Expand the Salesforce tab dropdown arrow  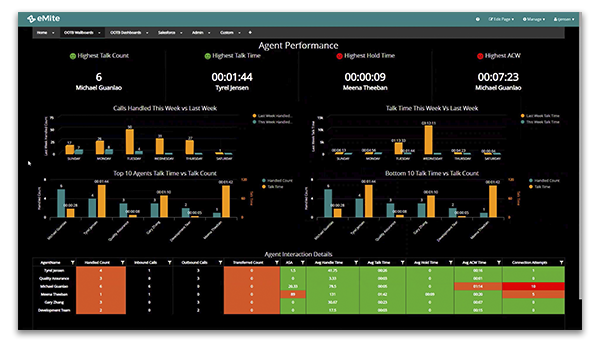point(181,33)
